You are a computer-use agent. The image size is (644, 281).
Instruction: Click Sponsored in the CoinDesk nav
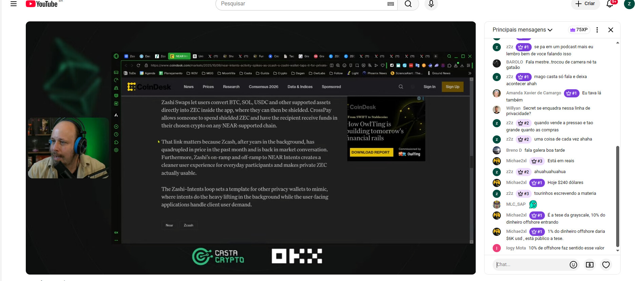[331, 87]
